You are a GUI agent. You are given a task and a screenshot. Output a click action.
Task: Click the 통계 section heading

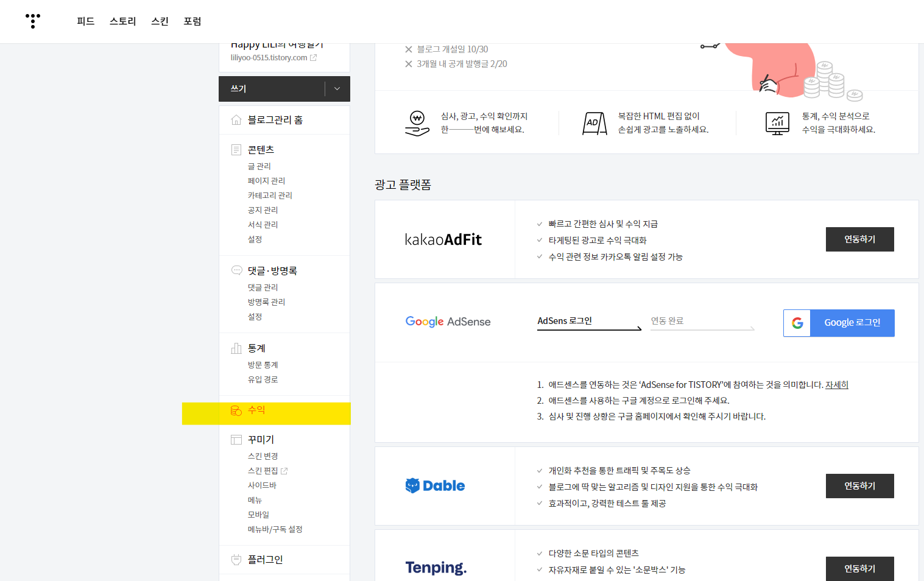click(256, 348)
